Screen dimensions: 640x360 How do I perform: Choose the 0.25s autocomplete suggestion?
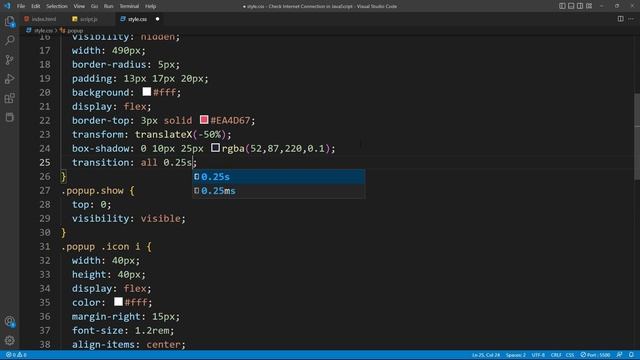tap(279, 177)
